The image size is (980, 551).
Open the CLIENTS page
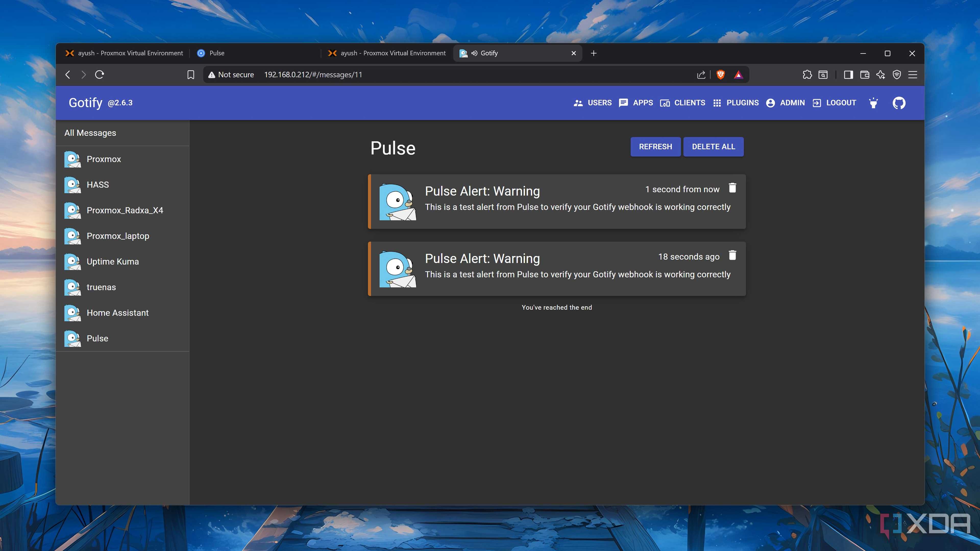point(682,103)
